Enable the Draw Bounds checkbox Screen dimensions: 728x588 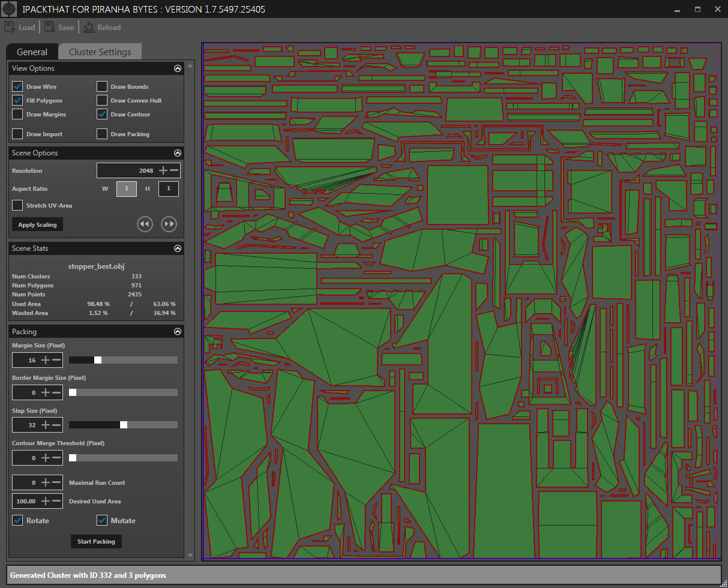click(102, 86)
